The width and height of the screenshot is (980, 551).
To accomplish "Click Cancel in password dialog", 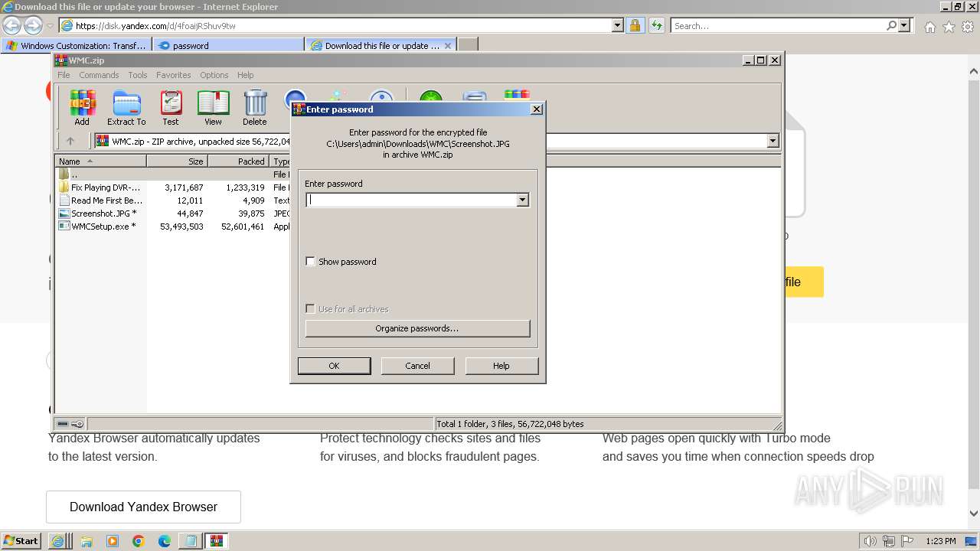I will [x=417, y=366].
